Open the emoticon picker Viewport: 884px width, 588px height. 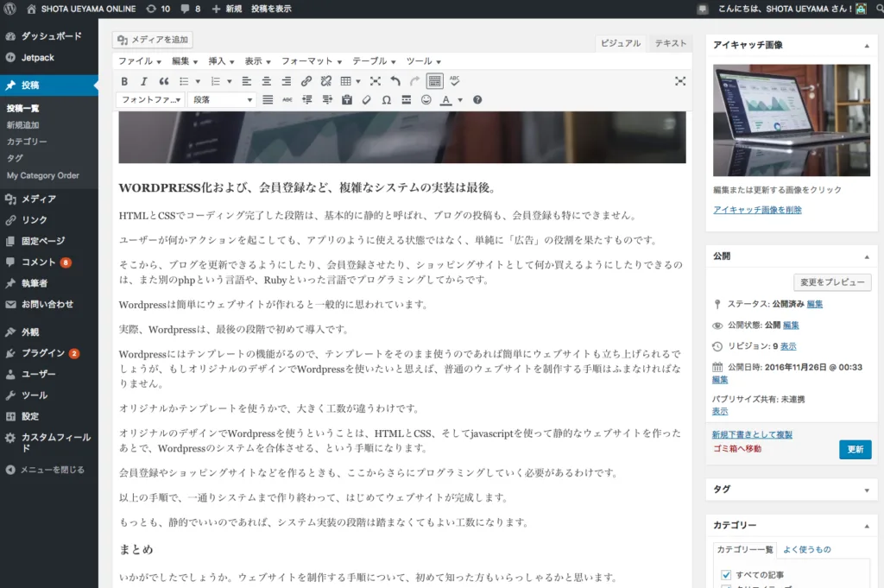coord(426,100)
